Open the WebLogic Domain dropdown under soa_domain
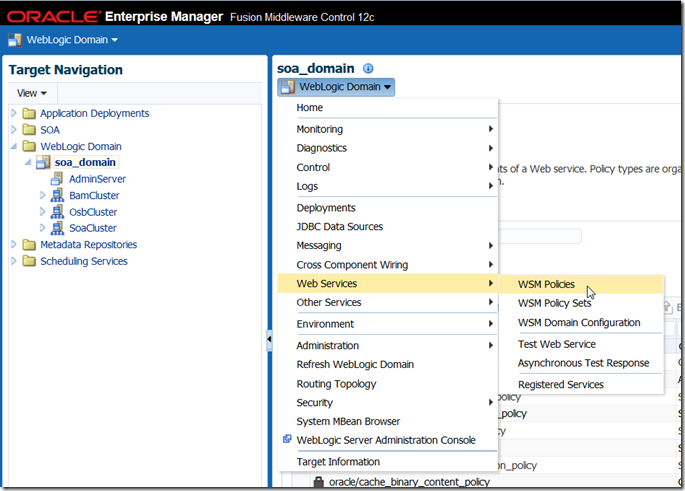685x491 pixels. point(336,87)
